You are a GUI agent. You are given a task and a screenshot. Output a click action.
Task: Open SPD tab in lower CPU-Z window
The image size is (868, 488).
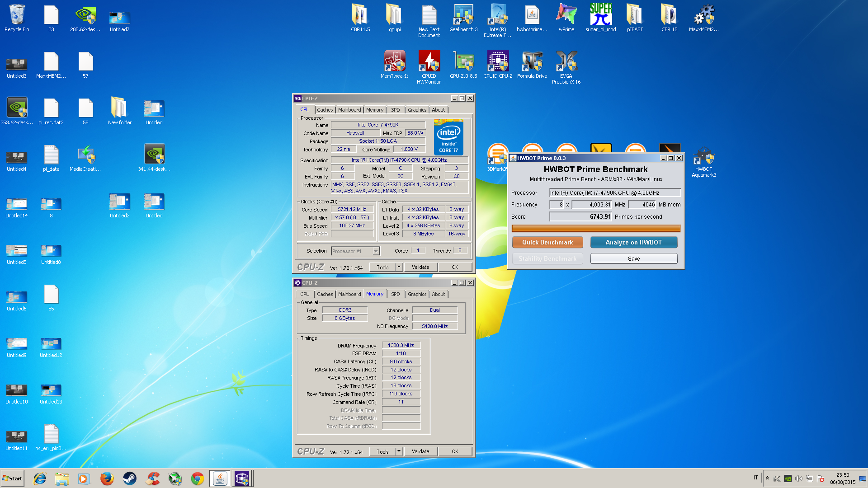(x=396, y=294)
